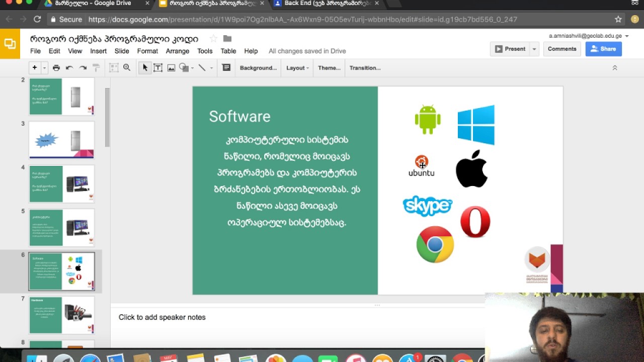
Task: Click the Print icon
Action: [x=56, y=68]
